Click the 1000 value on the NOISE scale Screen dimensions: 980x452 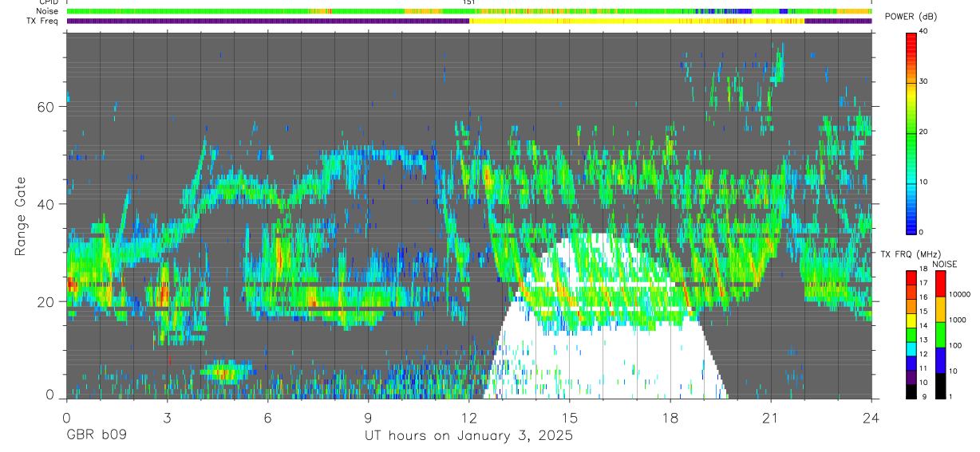957,320
